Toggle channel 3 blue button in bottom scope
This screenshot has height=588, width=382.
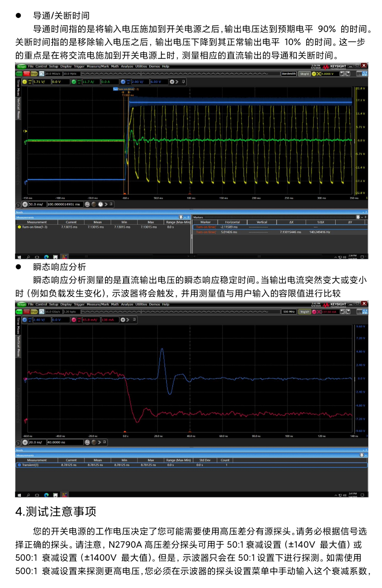coord(25,320)
